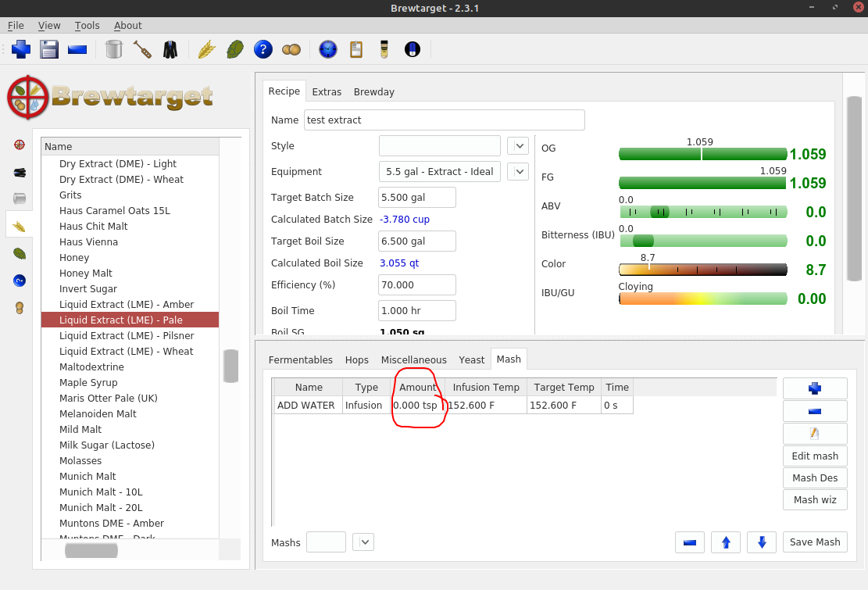Open the Hops tab in the lower panel
Viewport: 868px width, 590px height.
pyautogui.click(x=356, y=359)
